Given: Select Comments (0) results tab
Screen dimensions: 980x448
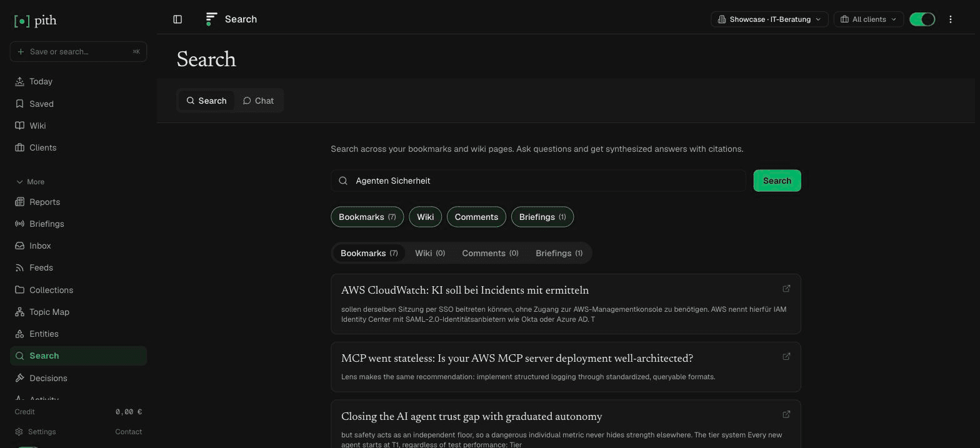Looking at the screenshot, I should click(490, 253).
